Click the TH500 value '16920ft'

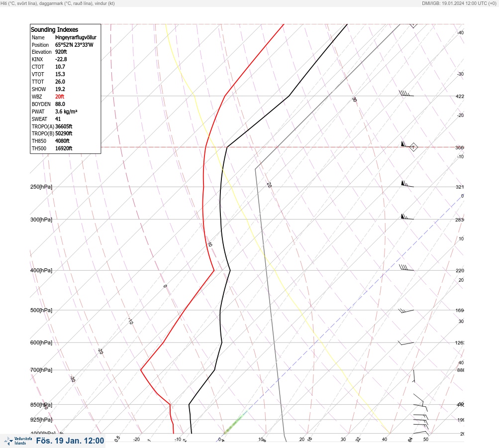click(64, 148)
